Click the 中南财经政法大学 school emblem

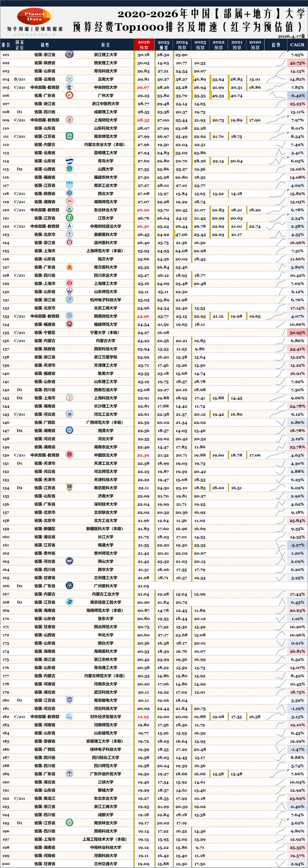coord(69,226)
